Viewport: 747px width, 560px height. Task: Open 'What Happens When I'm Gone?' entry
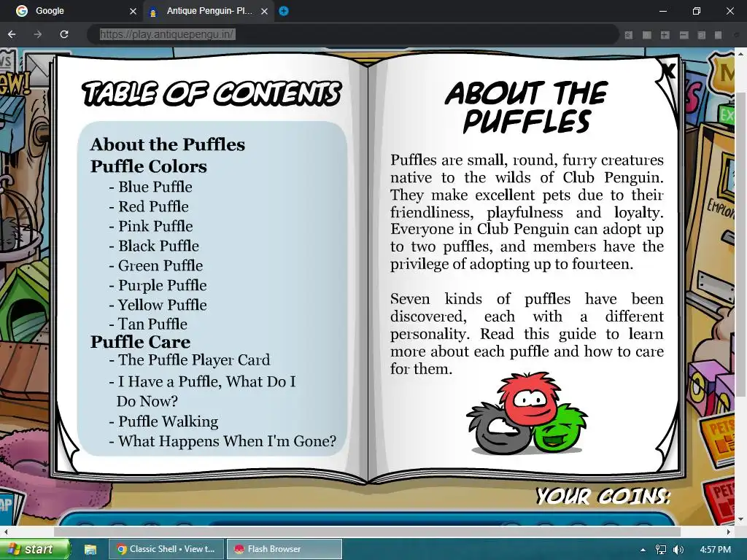(x=222, y=441)
